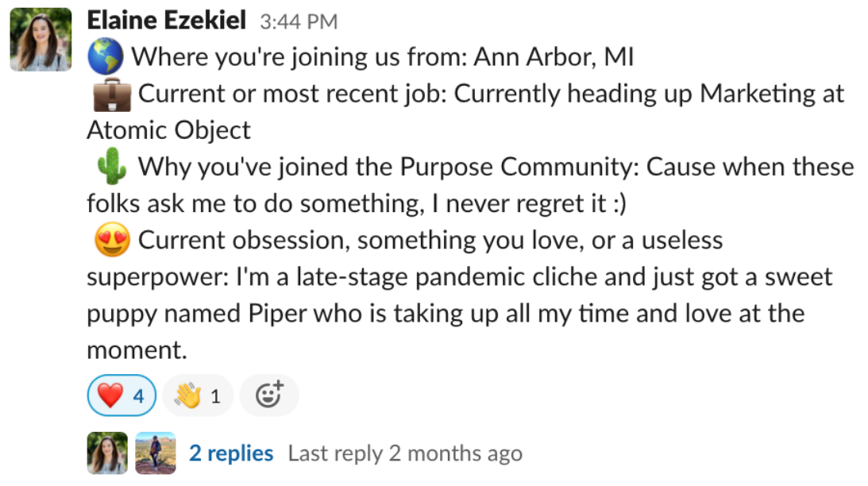
Task: Click the add reaction smiley icon
Action: click(268, 395)
